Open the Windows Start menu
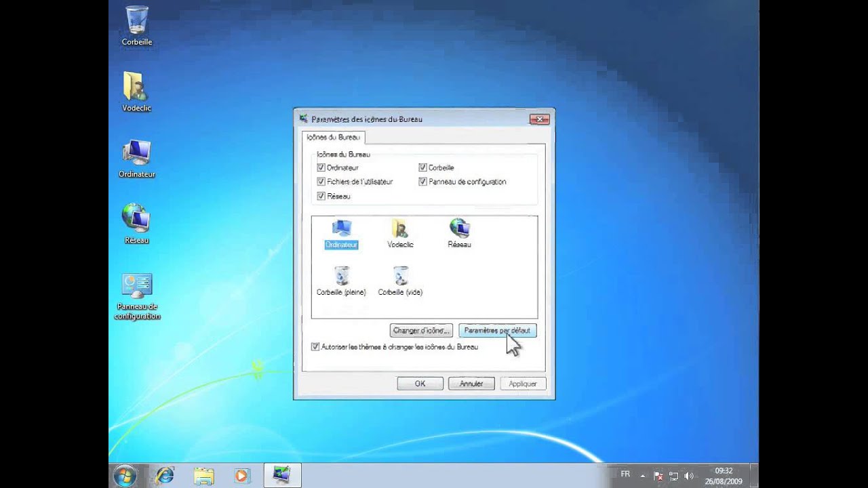This screenshot has width=868, height=488. tap(125, 476)
